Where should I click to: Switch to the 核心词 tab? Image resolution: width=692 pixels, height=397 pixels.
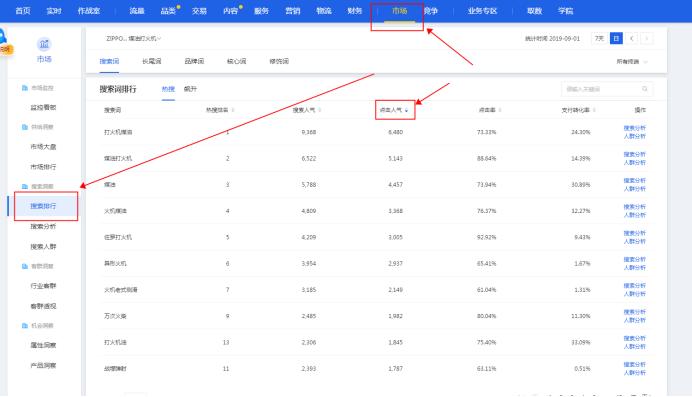(x=237, y=61)
